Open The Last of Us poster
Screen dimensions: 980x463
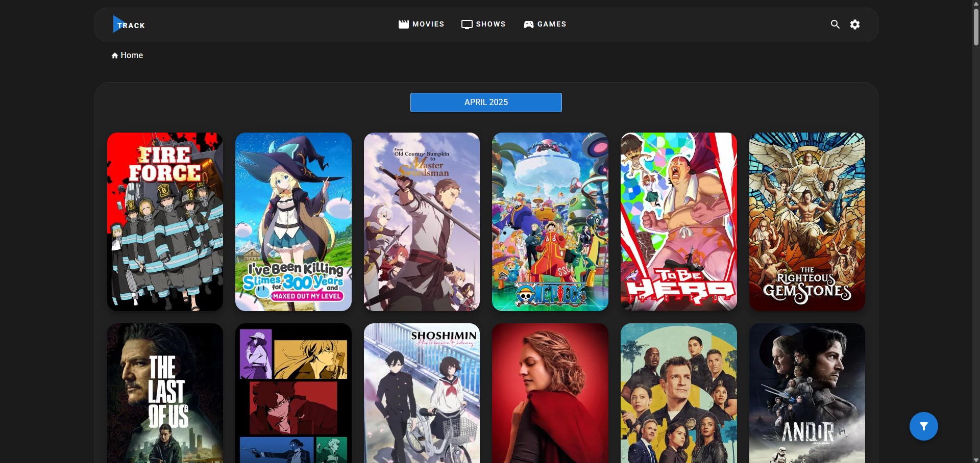tap(165, 393)
